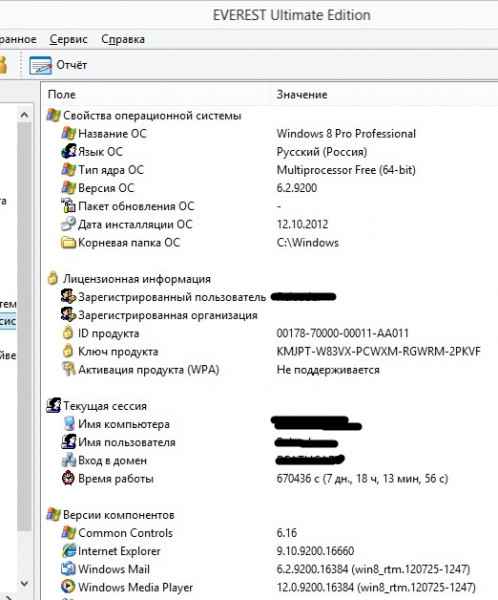
Task: Click the Время работы clock icon
Action: 68,478
